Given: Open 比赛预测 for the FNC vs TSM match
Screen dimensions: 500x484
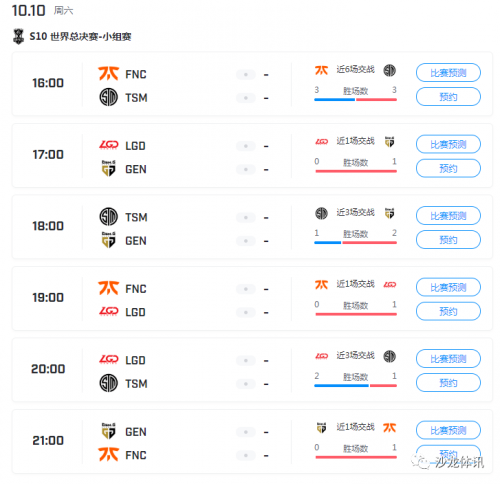Looking at the screenshot, I should coord(448,73).
